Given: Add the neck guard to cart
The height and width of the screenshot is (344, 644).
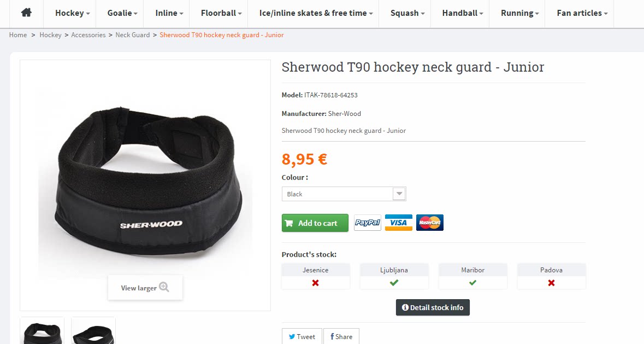Looking at the screenshot, I should tap(315, 223).
